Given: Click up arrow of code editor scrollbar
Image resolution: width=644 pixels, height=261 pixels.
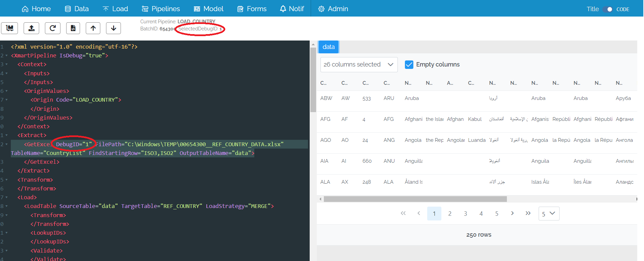Looking at the screenshot, I should 313,44.
